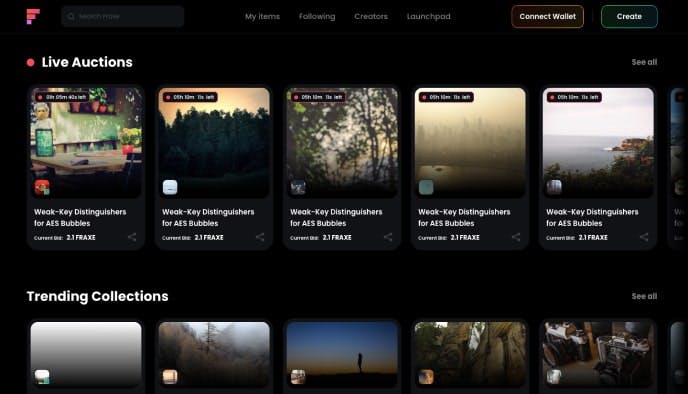
Task: Navigate to Launchpad
Action: click(428, 16)
